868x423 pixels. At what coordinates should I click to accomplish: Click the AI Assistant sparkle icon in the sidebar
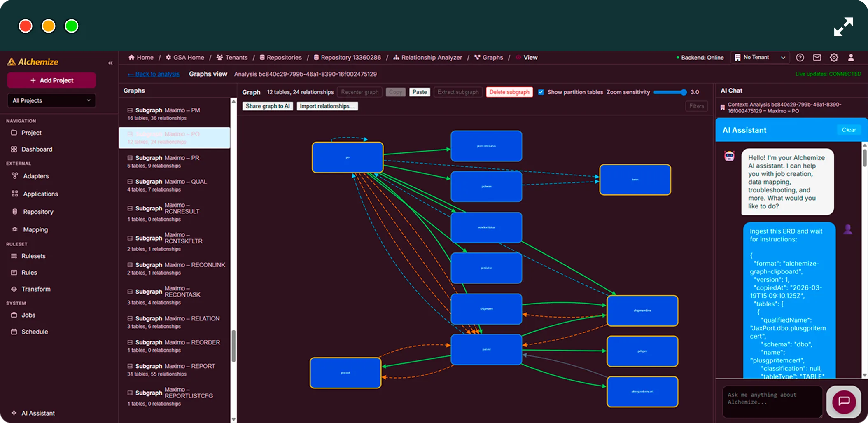(x=14, y=413)
